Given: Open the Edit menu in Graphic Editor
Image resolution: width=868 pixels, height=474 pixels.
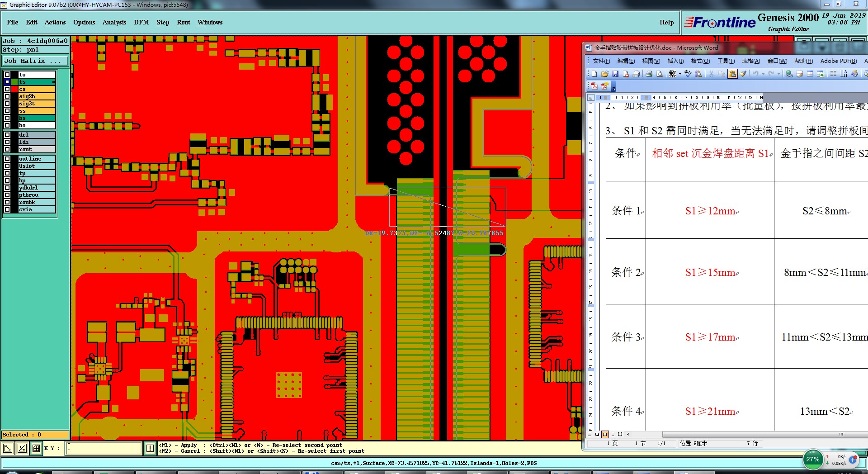Looking at the screenshot, I should tap(32, 22).
